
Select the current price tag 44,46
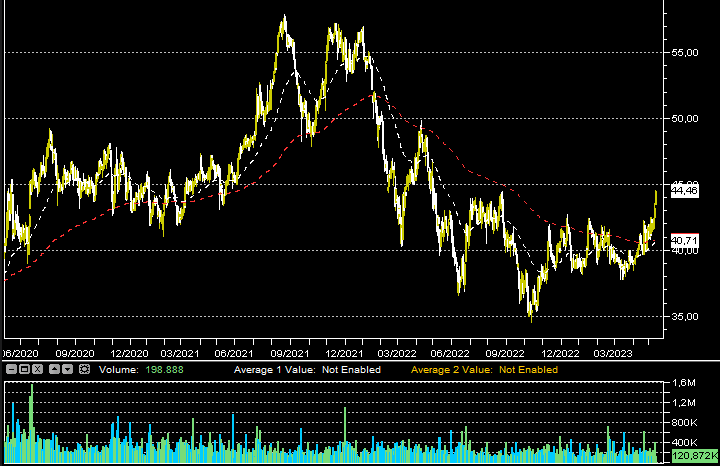coord(685,189)
